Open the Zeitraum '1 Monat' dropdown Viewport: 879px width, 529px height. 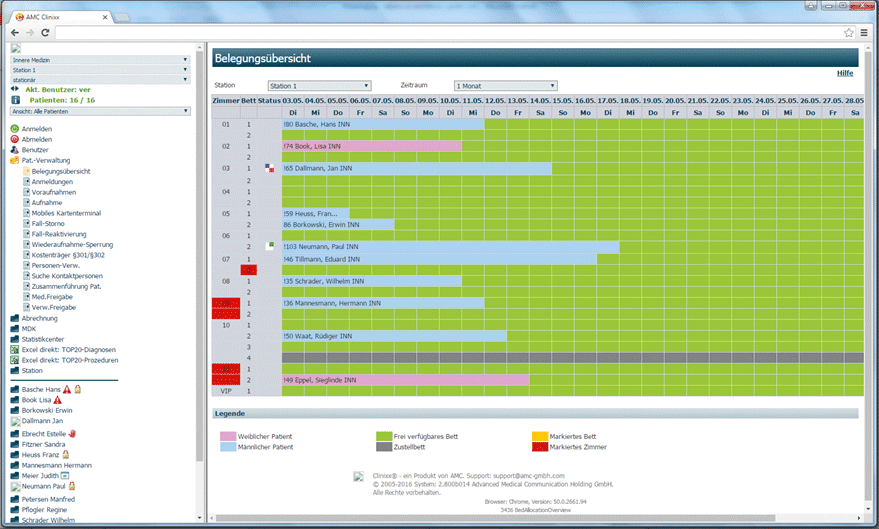tap(505, 86)
